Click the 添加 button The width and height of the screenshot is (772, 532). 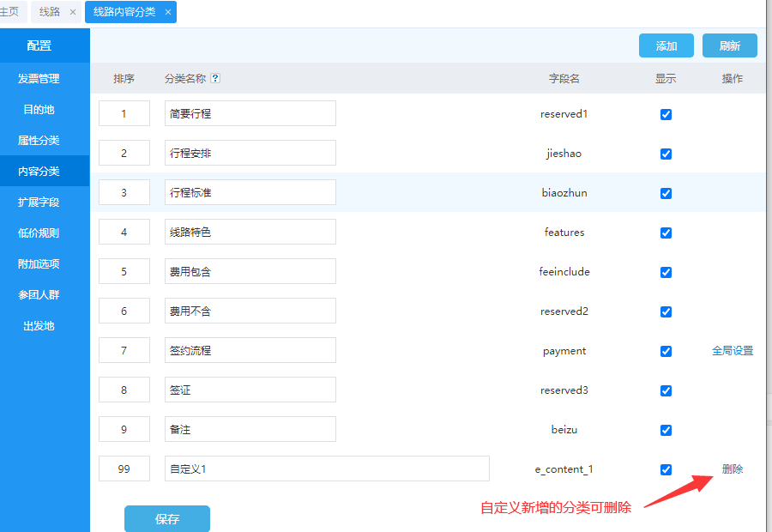666,46
